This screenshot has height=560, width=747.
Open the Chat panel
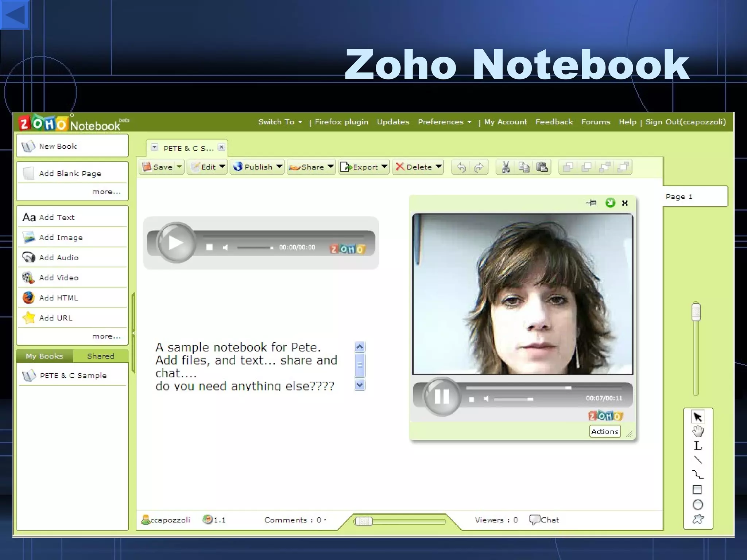point(544,520)
